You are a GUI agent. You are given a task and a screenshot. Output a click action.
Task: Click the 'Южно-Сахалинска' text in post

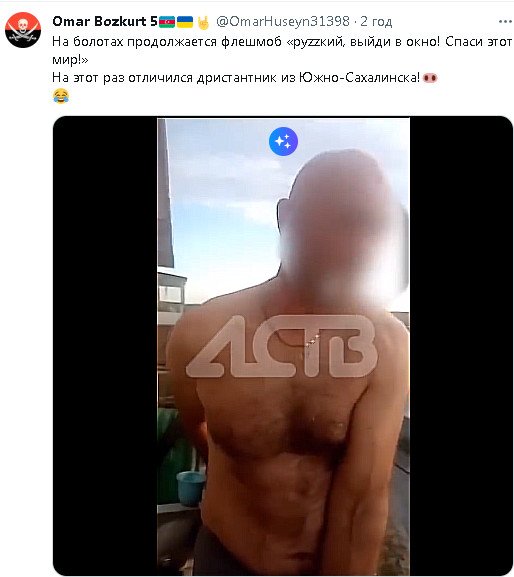[359, 78]
